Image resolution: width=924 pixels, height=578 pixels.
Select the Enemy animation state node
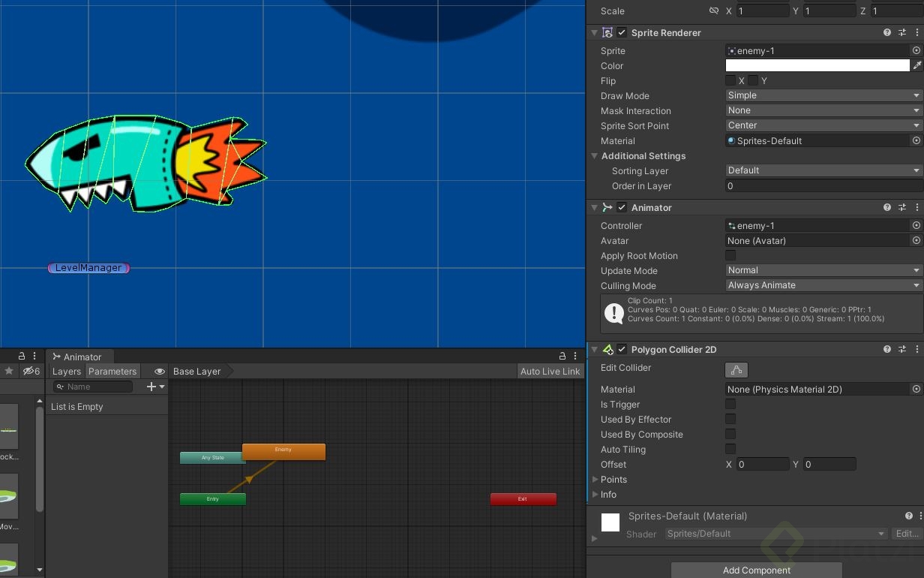tap(283, 452)
